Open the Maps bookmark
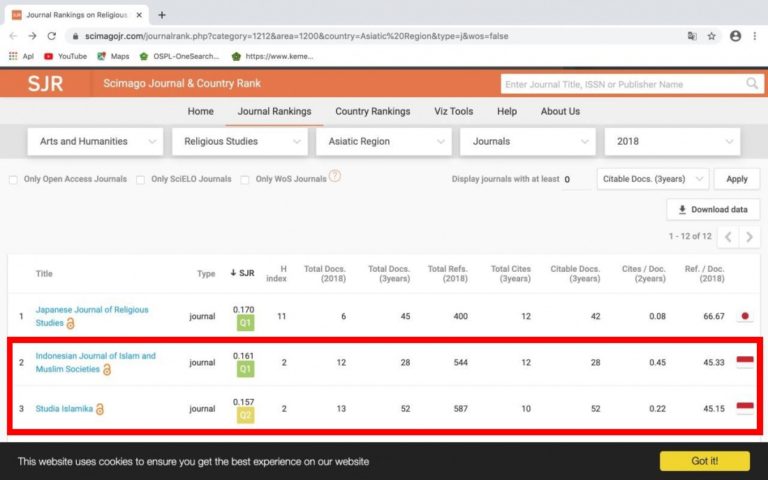The image size is (768, 480). [x=113, y=56]
